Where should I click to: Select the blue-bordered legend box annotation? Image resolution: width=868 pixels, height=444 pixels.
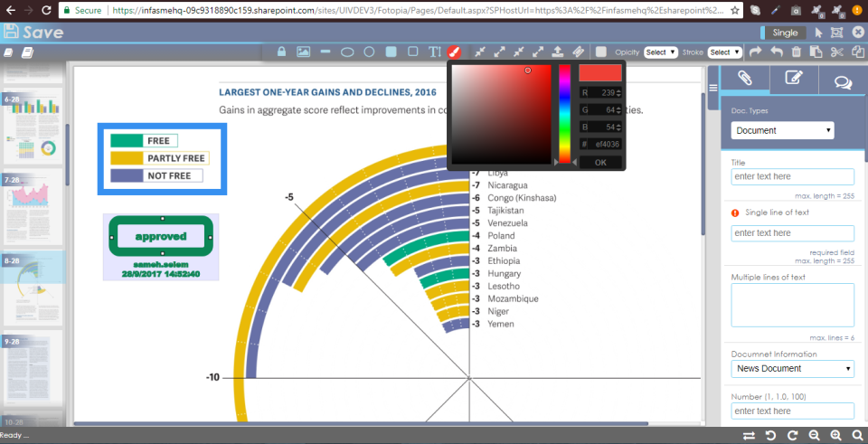pyautogui.click(x=162, y=159)
